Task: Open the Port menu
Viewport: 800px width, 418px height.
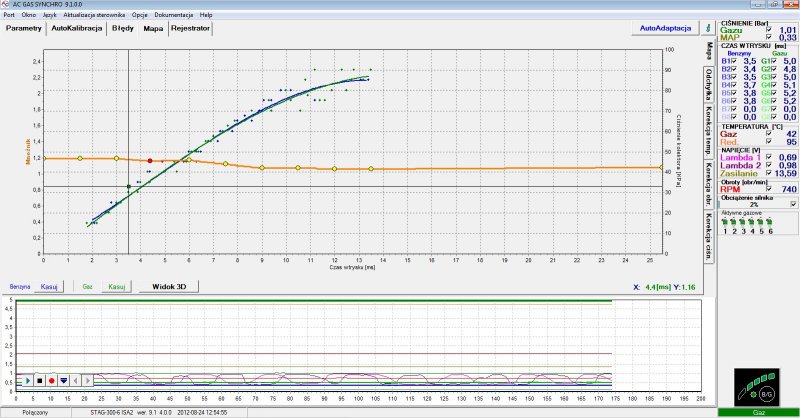Action: tap(9, 15)
